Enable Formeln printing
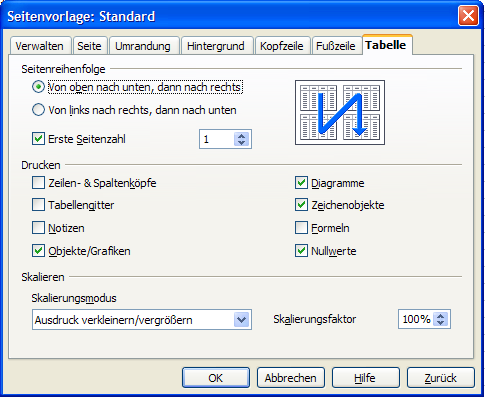This screenshot has width=485, height=397. click(301, 228)
